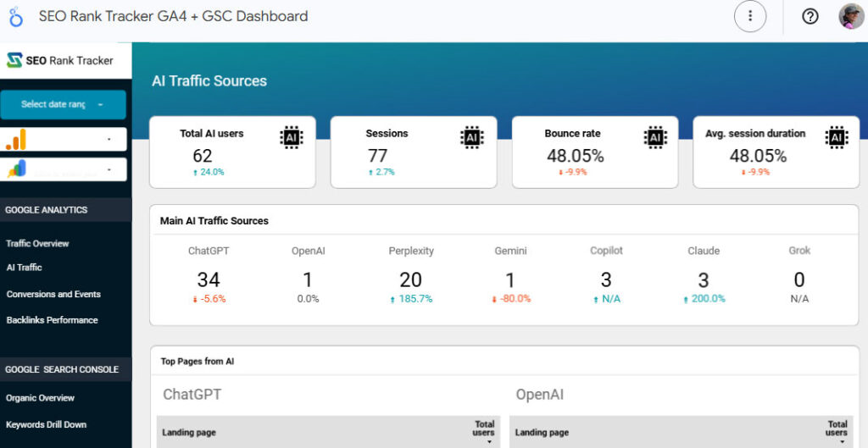Open Keywords Drill Down page
The width and height of the screenshot is (868, 448).
[46, 424]
